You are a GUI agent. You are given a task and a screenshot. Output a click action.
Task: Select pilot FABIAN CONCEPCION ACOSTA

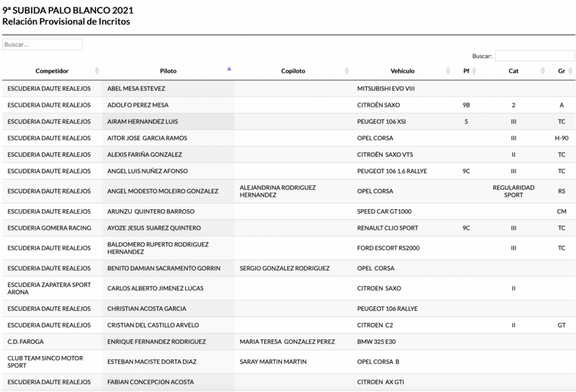click(150, 382)
